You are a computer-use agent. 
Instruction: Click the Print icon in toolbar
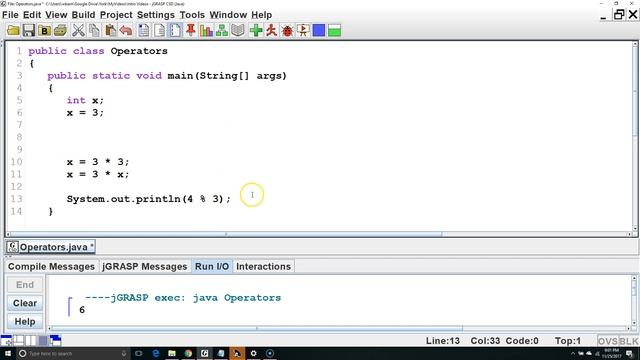[x=60, y=31]
